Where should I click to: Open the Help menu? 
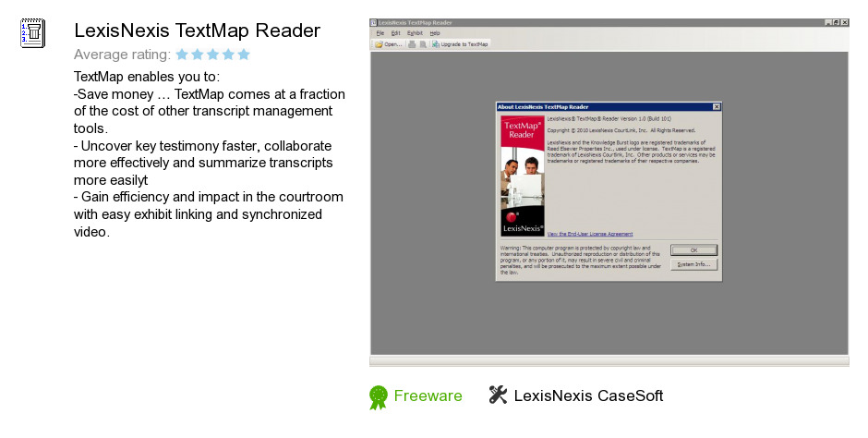pos(435,33)
